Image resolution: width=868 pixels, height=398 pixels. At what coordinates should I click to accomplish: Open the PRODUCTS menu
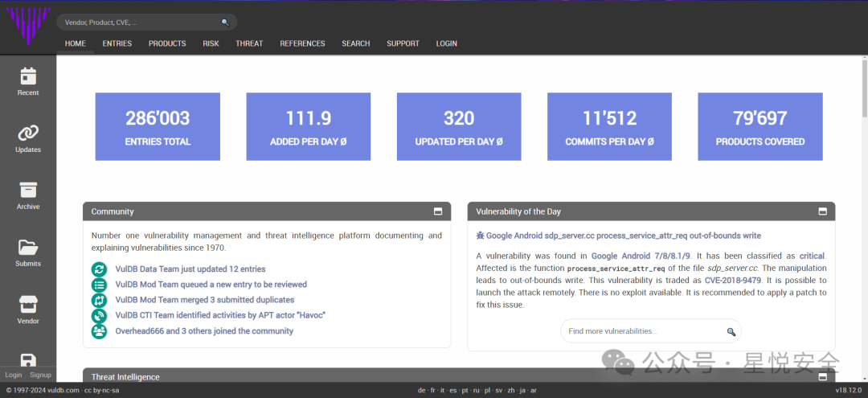pyautogui.click(x=167, y=43)
